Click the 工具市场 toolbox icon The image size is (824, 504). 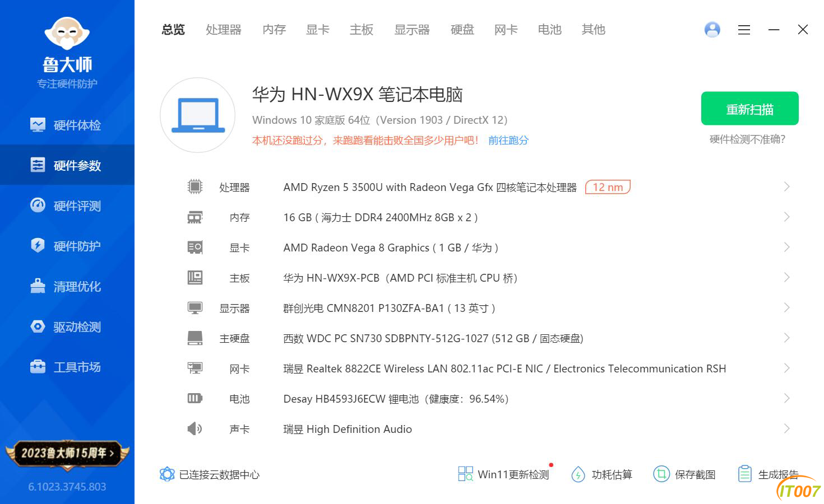[x=38, y=367]
